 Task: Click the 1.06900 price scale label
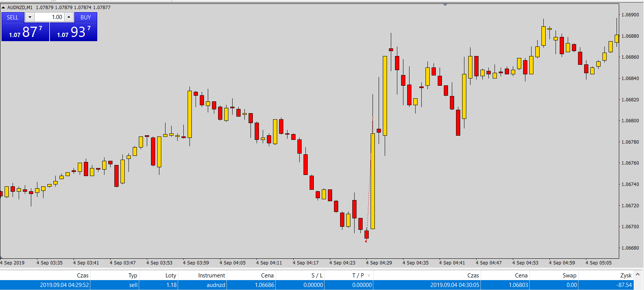(x=630, y=15)
